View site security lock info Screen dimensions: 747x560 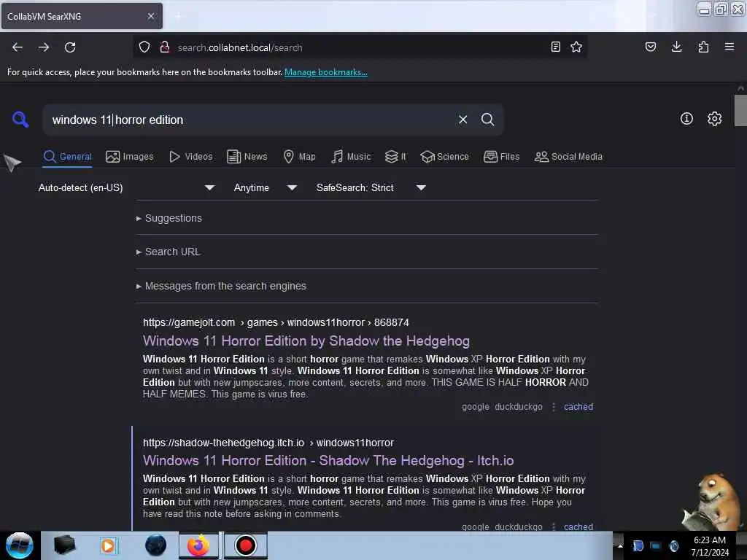click(x=165, y=47)
